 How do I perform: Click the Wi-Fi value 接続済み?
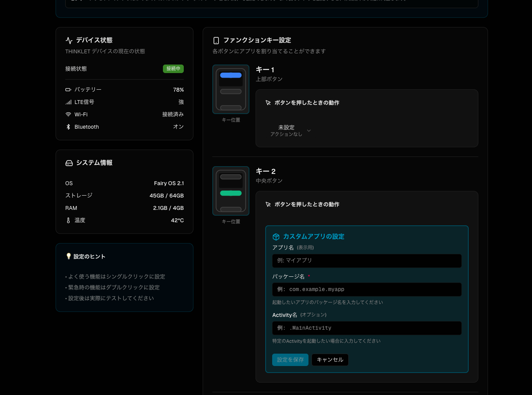click(173, 114)
